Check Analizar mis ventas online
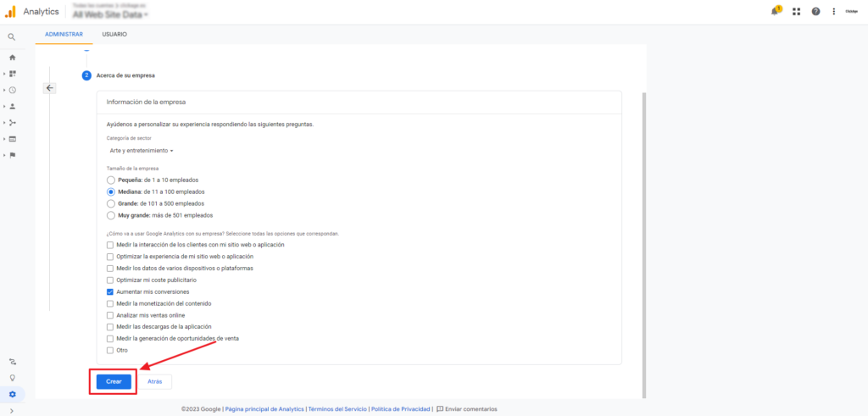This screenshot has height=416, width=868. click(x=109, y=315)
